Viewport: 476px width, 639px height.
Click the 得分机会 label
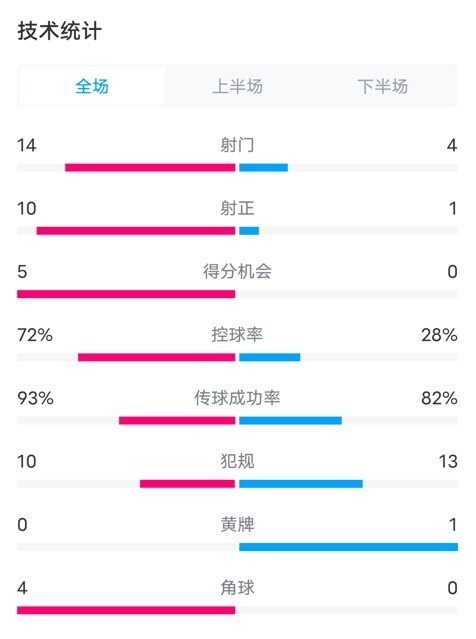click(237, 271)
